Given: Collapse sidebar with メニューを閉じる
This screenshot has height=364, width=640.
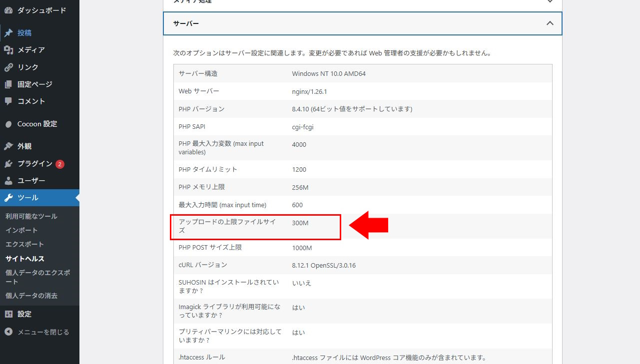Looking at the screenshot, I should (43, 332).
